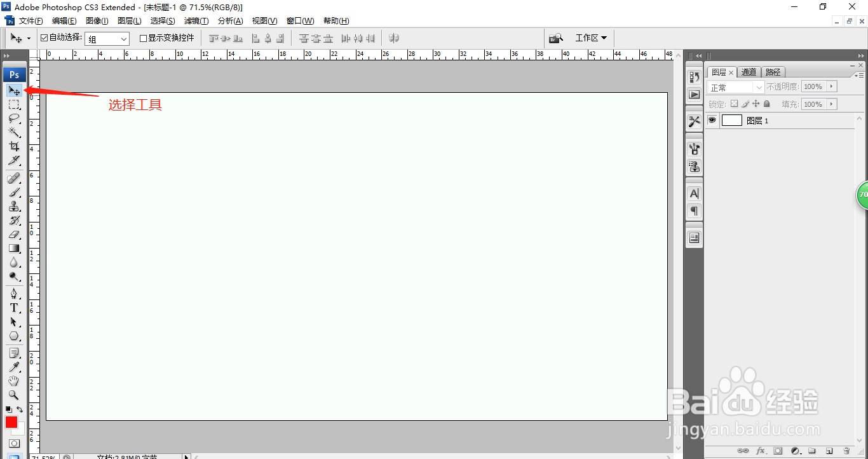Select the Slice tool
Screen dimensions: 868x459
[x=14, y=160]
